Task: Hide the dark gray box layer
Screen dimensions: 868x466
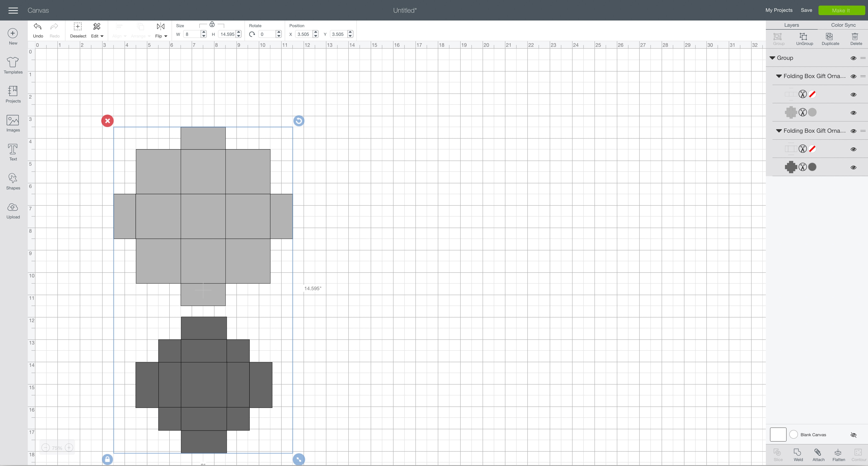Action: pyautogui.click(x=853, y=167)
